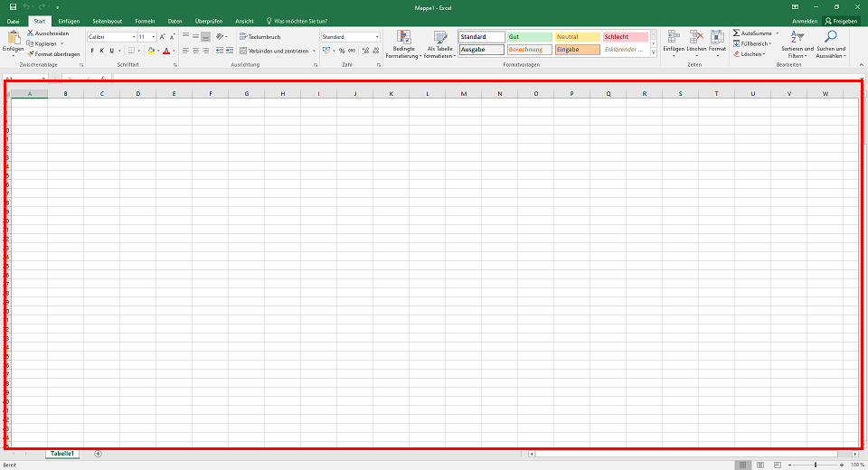Decrease the cell indent
This screenshot has width=868, height=470.
(220, 51)
